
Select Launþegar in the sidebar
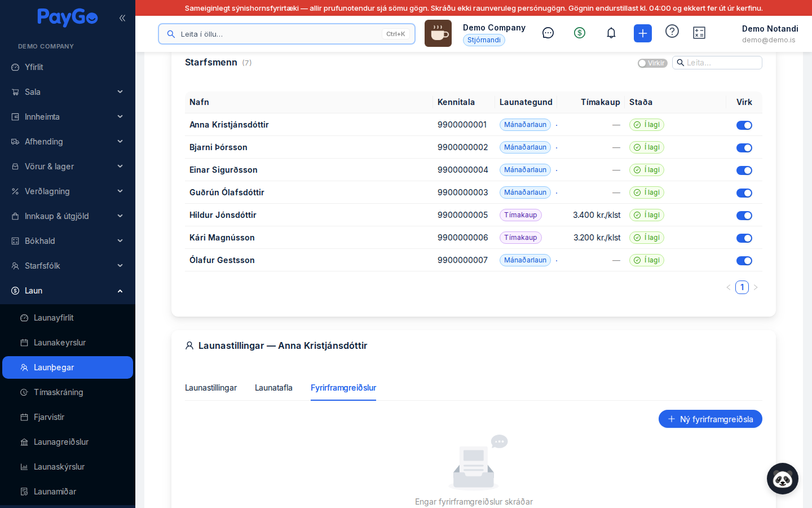(x=68, y=367)
